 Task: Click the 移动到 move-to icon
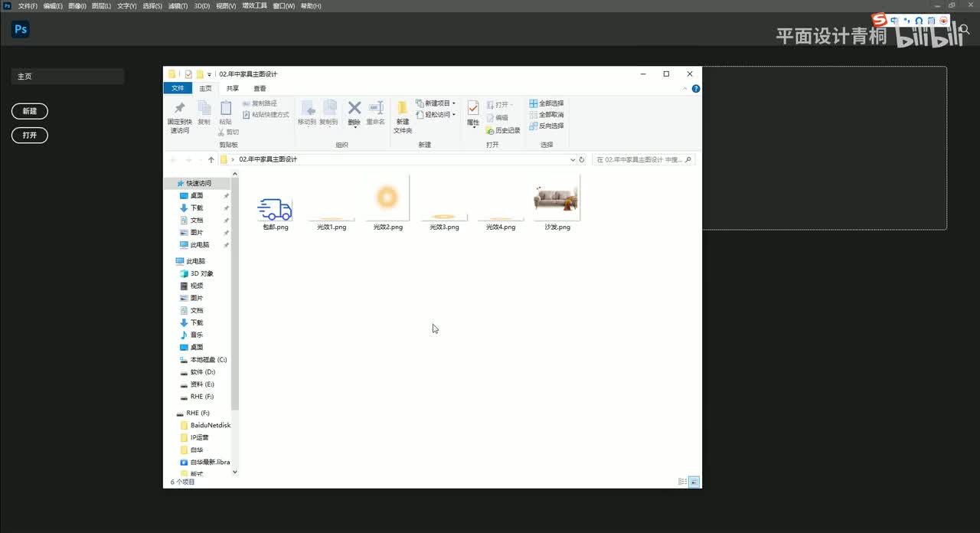307,109
